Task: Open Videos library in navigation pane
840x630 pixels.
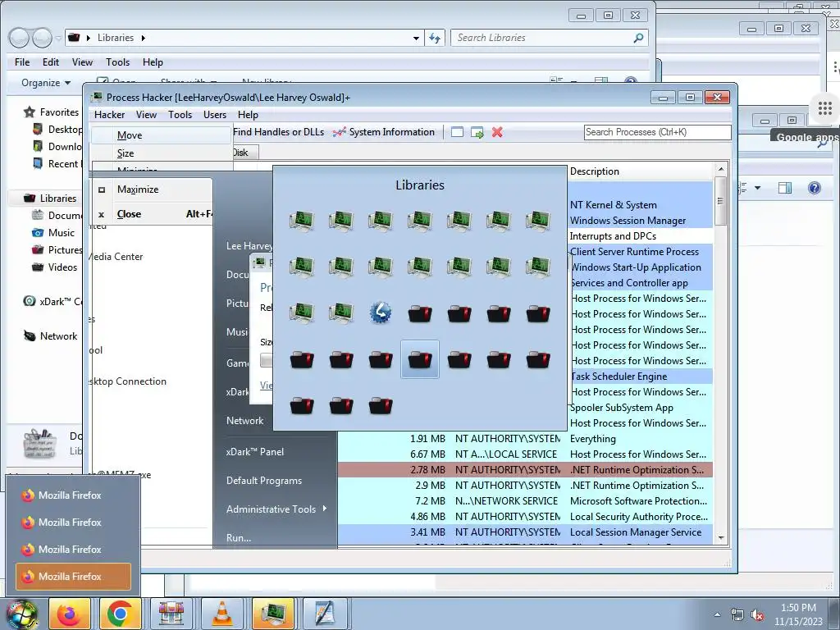Action: [x=55, y=267]
